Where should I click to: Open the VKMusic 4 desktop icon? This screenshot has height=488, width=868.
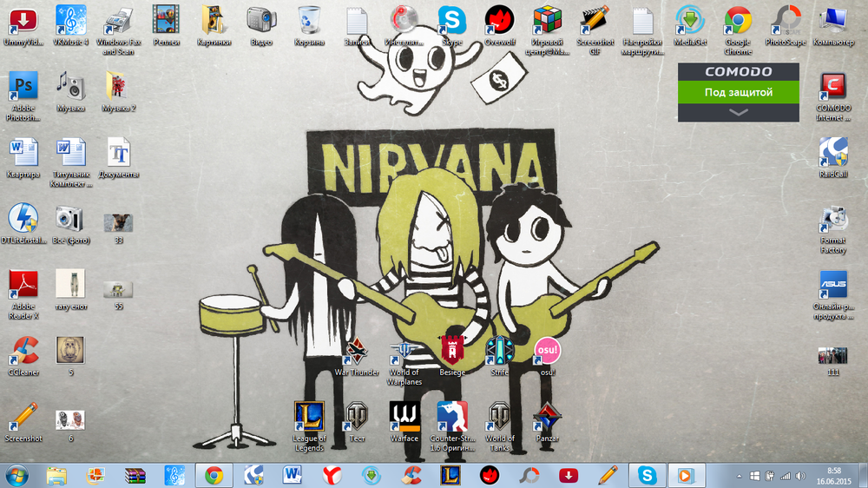[x=71, y=25]
